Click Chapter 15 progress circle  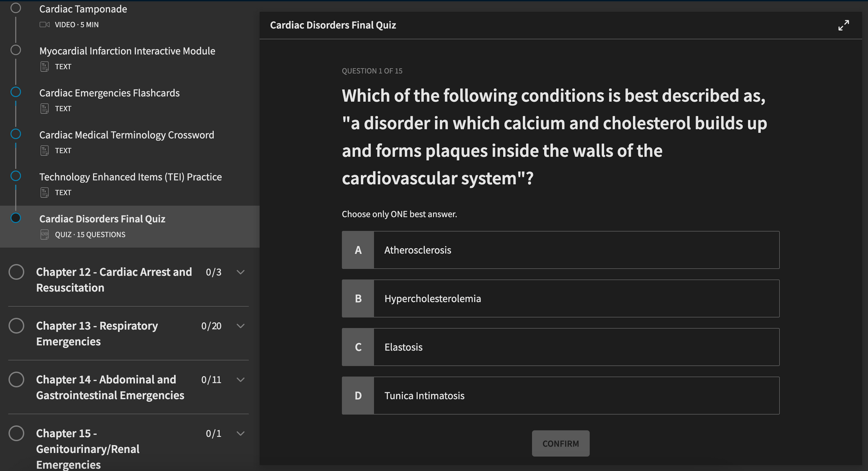point(17,433)
